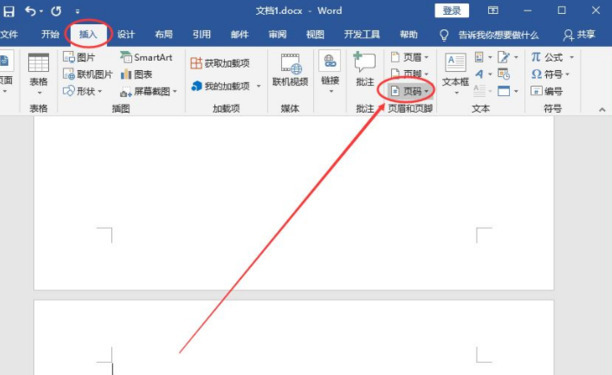Viewport: 612px width, 375px height.
Task: Insert a comment with 批注
Action: click(365, 69)
